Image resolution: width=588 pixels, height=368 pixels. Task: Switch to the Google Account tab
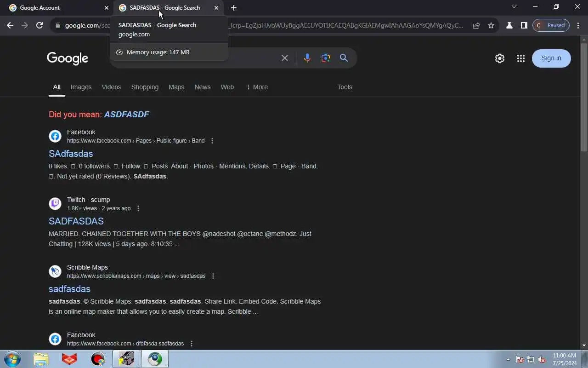click(x=57, y=8)
